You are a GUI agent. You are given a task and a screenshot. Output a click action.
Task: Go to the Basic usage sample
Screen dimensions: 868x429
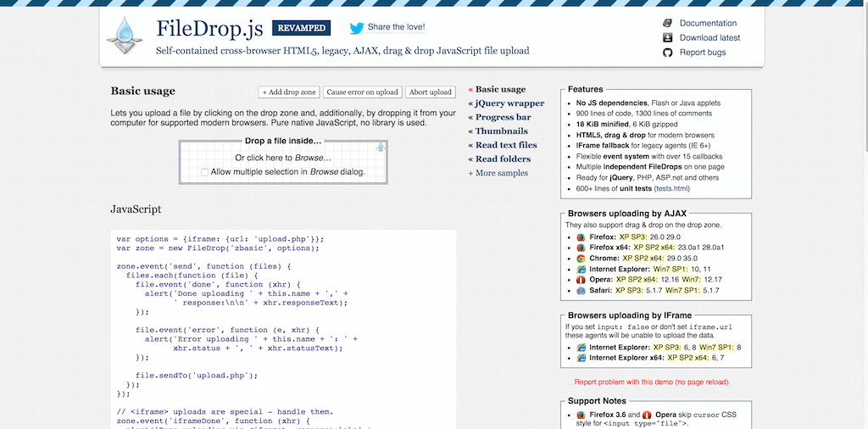(500, 89)
